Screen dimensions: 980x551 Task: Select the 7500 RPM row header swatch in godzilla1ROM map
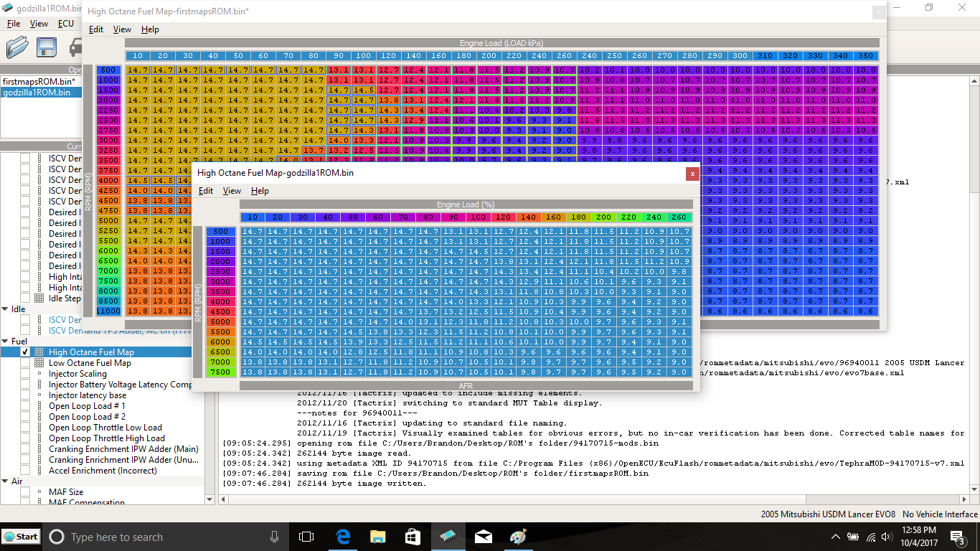[220, 372]
